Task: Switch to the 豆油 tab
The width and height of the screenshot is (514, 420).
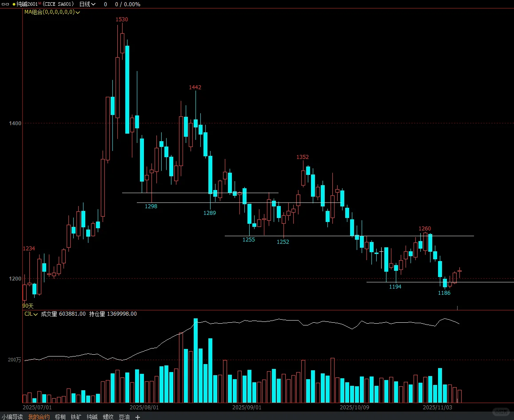Action: coord(124,417)
